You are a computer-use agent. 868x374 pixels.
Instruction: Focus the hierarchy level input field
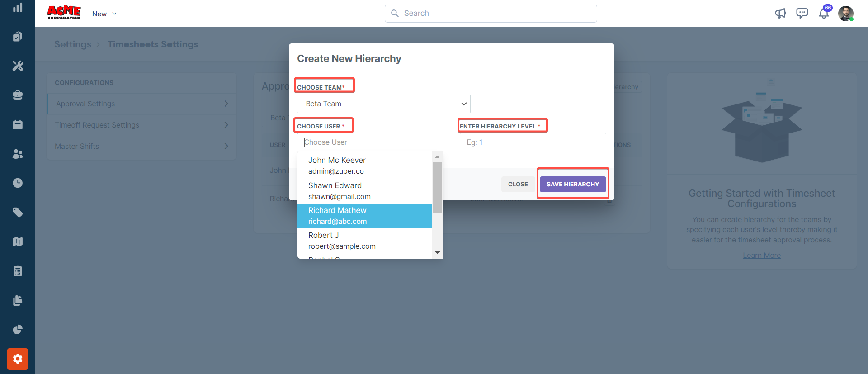pyautogui.click(x=533, y=142)
